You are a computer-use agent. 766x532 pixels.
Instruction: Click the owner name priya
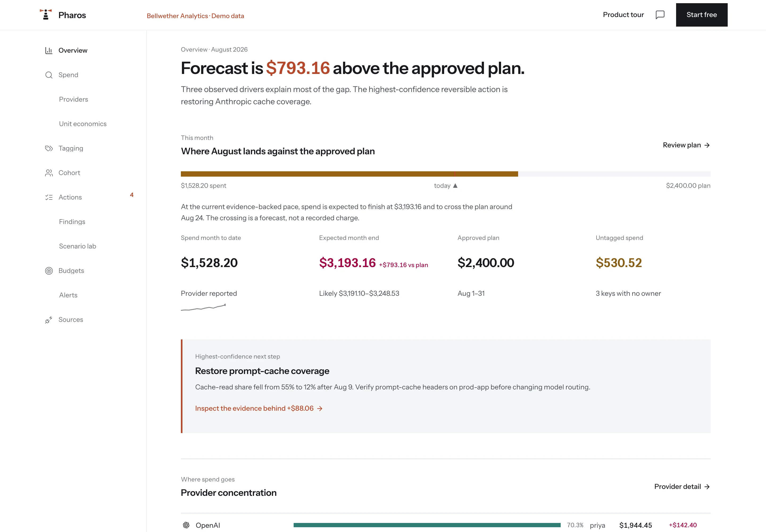click(x=597, y=526)
